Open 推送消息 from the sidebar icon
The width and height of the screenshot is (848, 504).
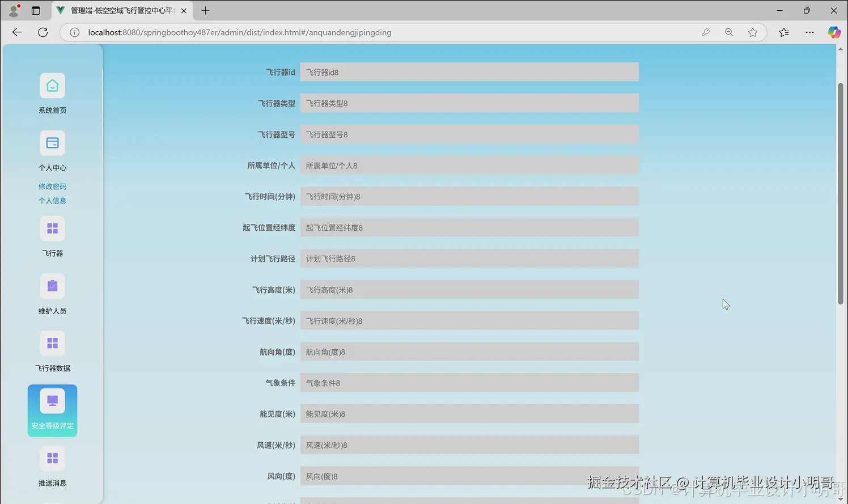tap(52, 458)
